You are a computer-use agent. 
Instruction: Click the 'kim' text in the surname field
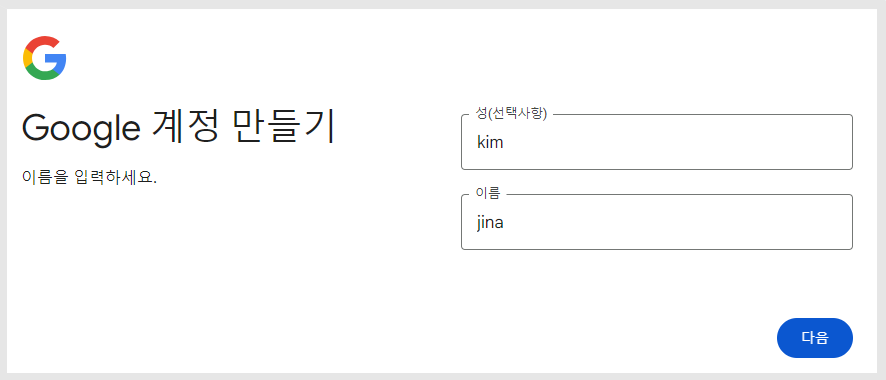(490, 142)
